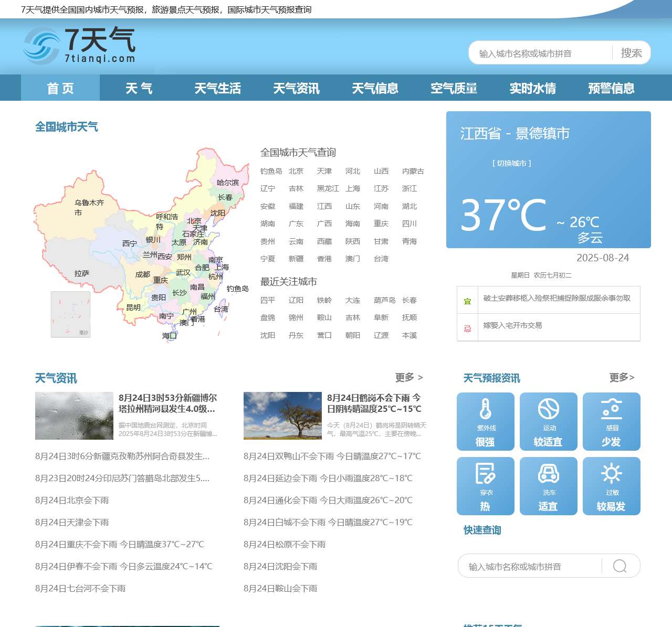Open 江西 province weather link

(x=324, y=206)
